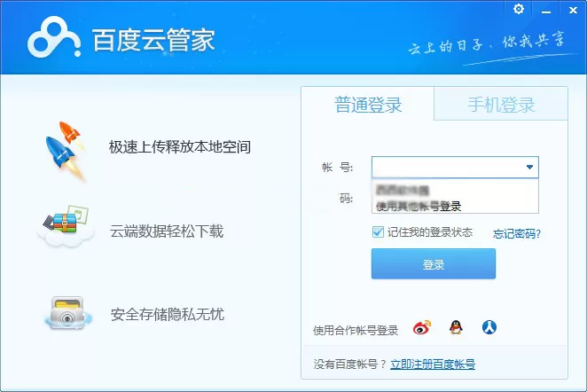The image size is (587, 392).
Task: Log in with QQ penguin icon
Action: (456, 327)
